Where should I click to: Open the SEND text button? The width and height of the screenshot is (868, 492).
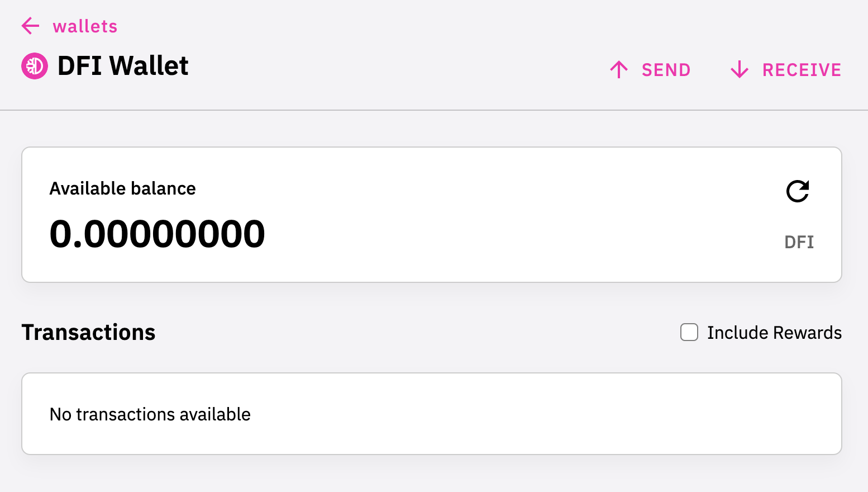pos(666,70)
